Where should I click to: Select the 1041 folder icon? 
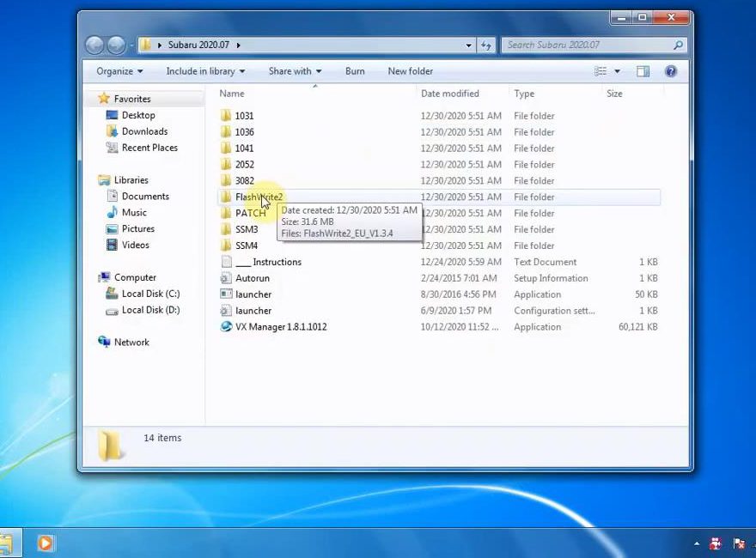coord(226,148)
